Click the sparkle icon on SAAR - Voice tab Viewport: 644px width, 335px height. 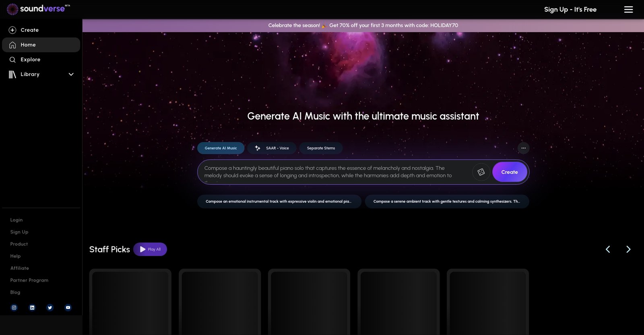tap(258, 148)
